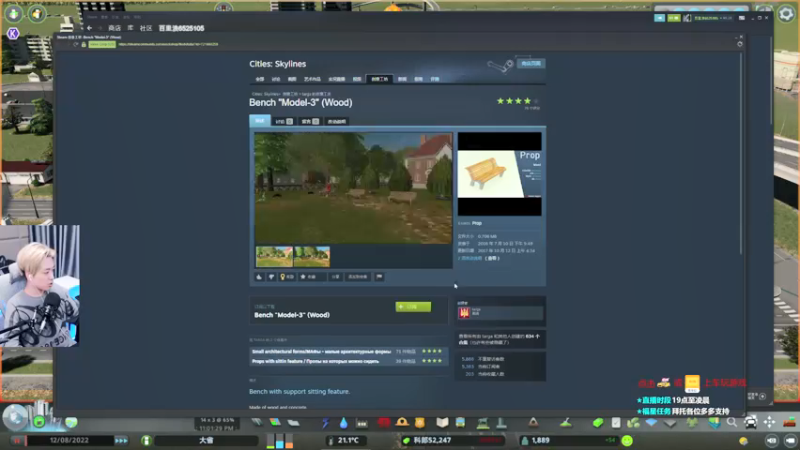Screen dimensions: 800x450
Task: Open the electricity menu lightning icon
Action: click(x=326, y=422)
